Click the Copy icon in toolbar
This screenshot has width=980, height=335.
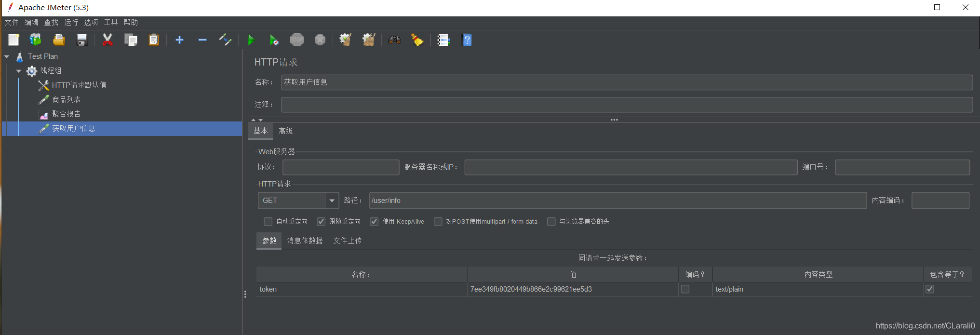pos(131,40)
